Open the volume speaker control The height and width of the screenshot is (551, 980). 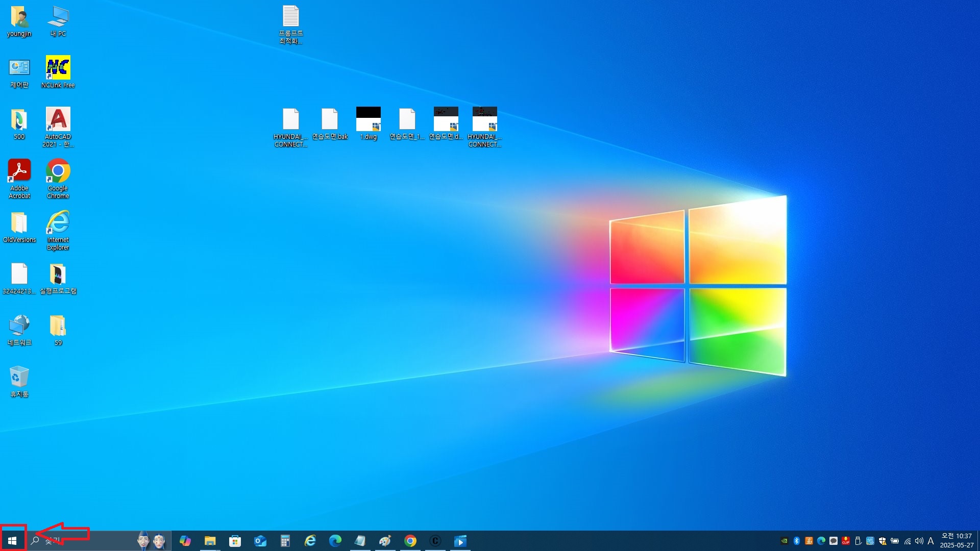point(919,541)
